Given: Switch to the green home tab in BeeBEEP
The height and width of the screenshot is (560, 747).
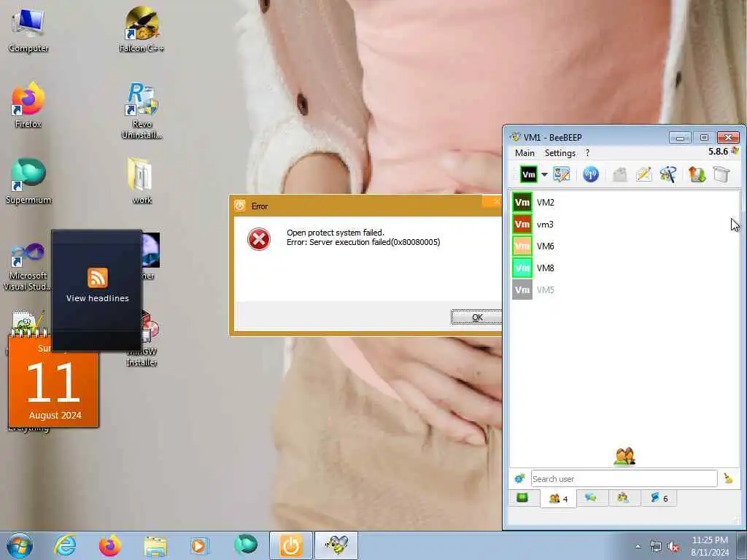Looking at the screenshot, I should pos(522,498).
